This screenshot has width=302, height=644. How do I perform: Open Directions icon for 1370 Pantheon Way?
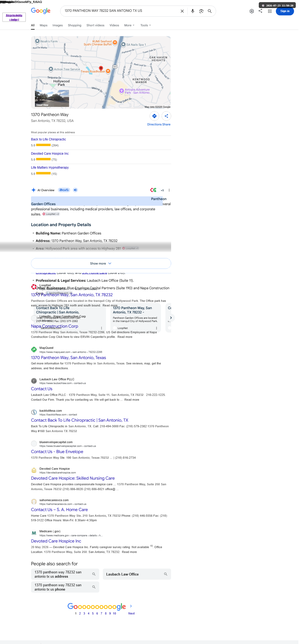pyautogui.click(x=154, y=116)
